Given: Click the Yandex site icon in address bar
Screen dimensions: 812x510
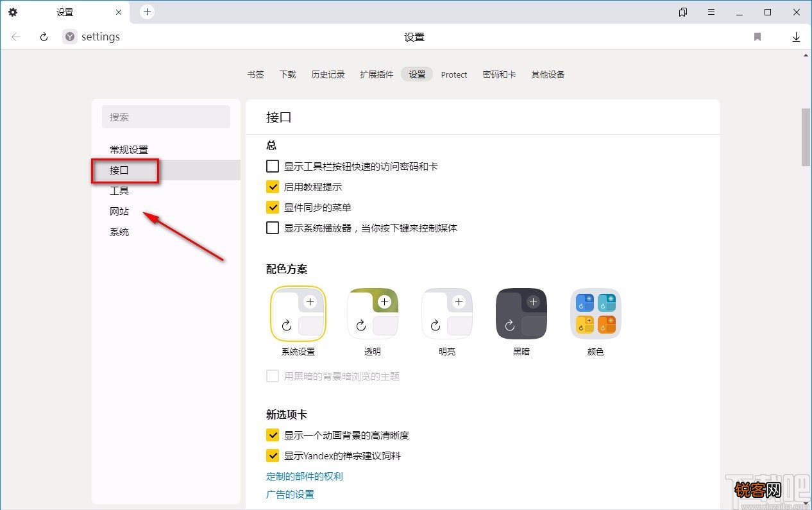Looking at the screenshot, I should pyautogui.click(x=70, y=37).
